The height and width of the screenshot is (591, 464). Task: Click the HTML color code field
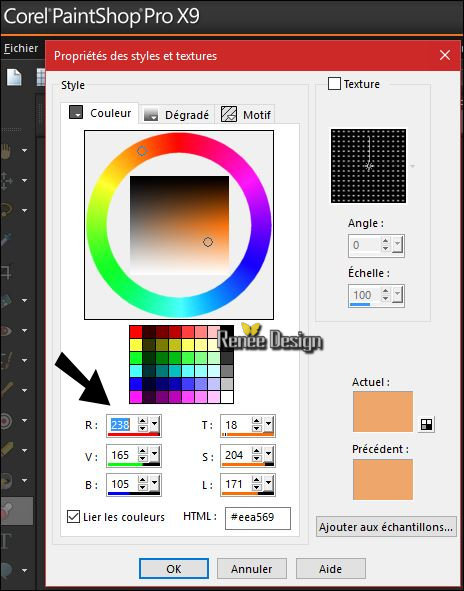(x=258, y=518)
